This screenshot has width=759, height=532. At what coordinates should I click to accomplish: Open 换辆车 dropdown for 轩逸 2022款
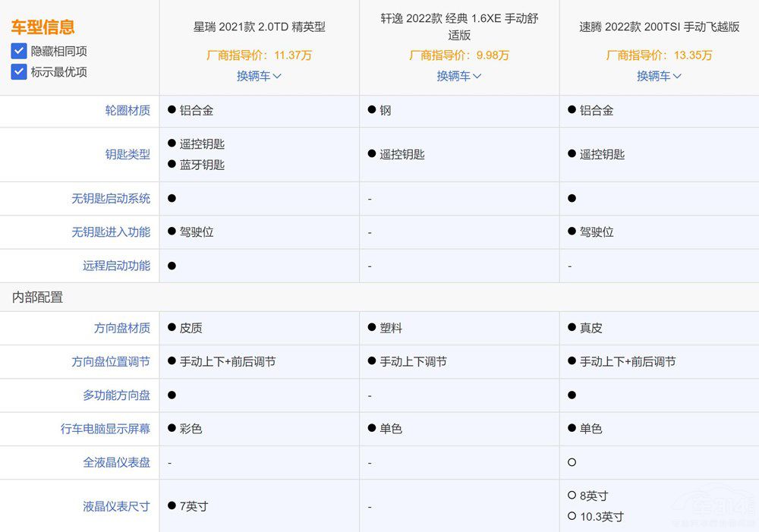[459, 76]
